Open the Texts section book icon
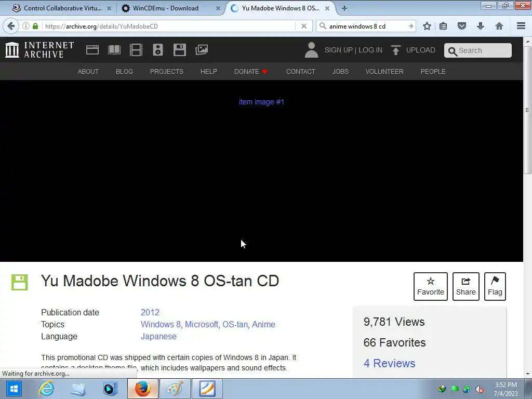Image resolution: width=532 pixels, height=399 pixels. pos(114,50)
